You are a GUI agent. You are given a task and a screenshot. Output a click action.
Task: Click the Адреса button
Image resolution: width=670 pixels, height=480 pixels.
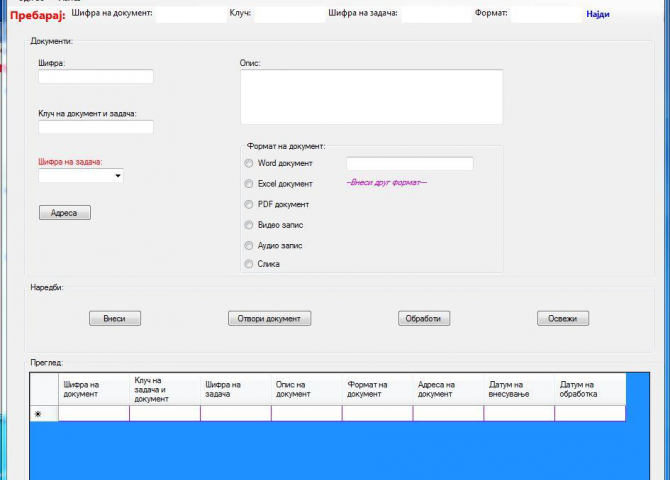coord(64,212)
